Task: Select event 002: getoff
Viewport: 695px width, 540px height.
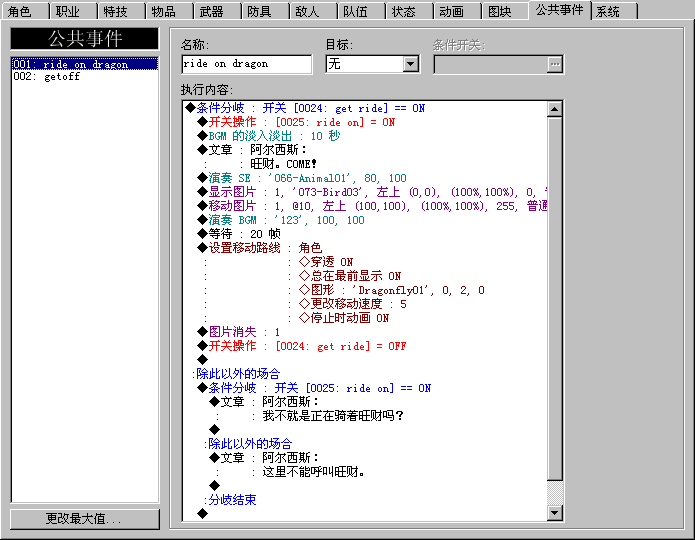Action: [84, 77]
